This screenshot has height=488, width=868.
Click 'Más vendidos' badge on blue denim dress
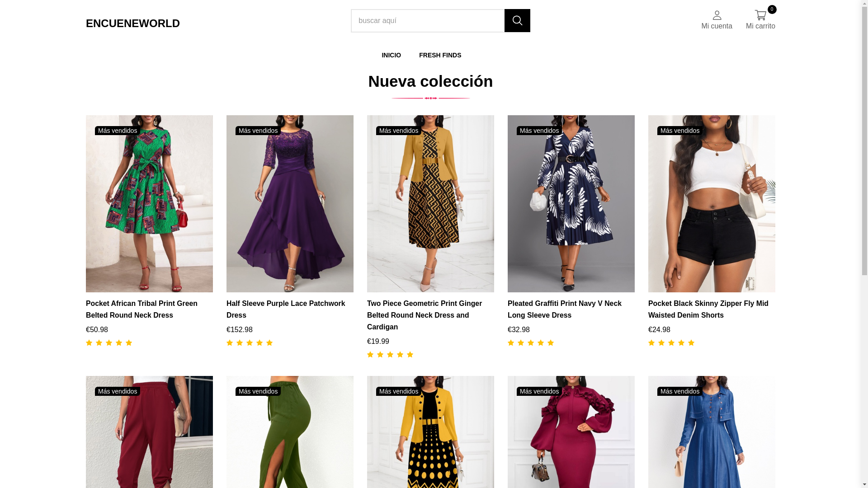coord(680,391)
